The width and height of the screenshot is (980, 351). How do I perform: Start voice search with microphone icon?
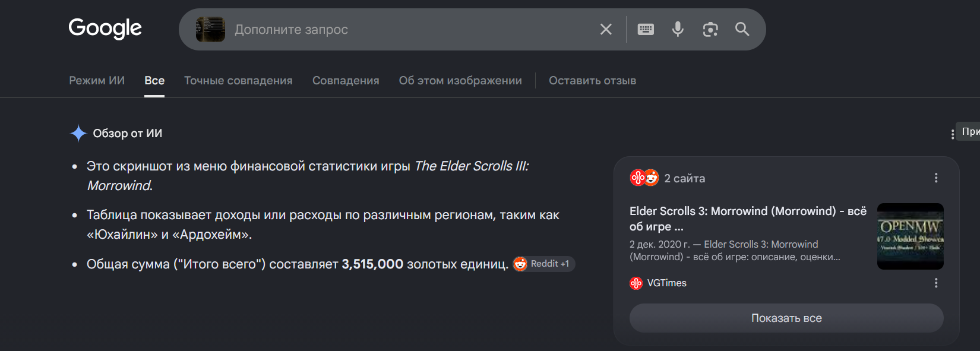click(x=678, y=29)
